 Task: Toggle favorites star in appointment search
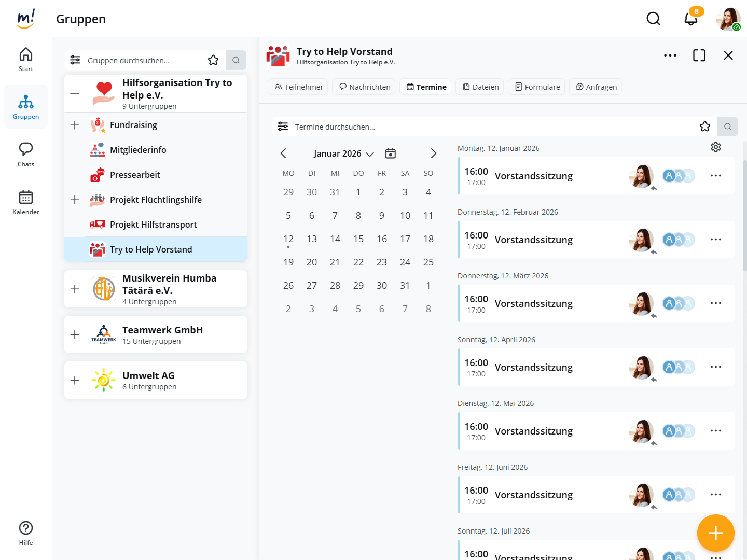[704, 127]
